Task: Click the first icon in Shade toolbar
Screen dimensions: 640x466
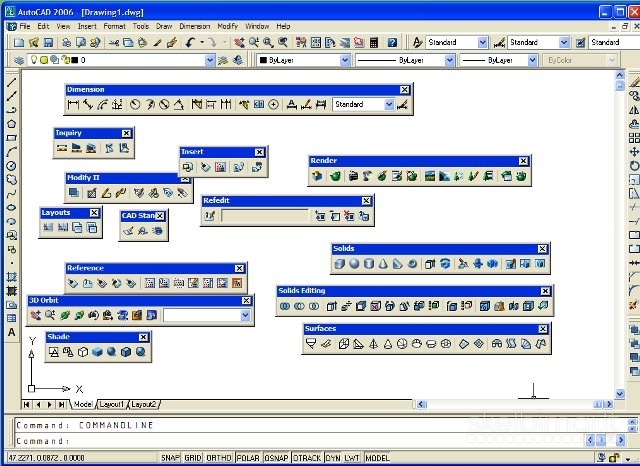Action: pyautogui.click(x=54, y=352)
